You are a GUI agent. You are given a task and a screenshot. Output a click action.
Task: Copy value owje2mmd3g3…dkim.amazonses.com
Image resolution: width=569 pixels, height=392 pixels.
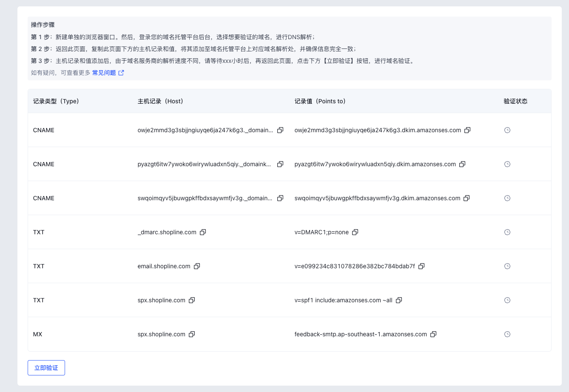(467, 130)
